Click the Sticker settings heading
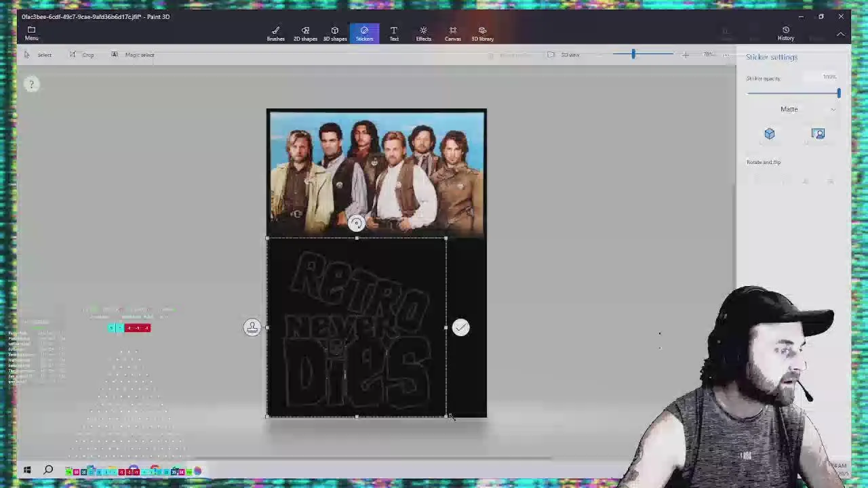Image resolution: width=868 pixels, height=488 pixels. pos(772,57)
